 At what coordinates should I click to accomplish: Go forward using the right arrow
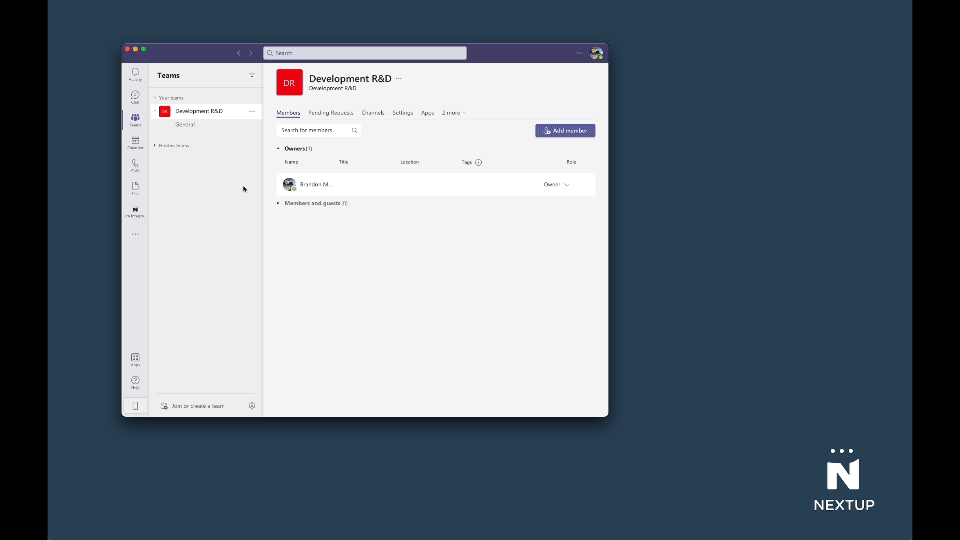(x=250, y=53)
